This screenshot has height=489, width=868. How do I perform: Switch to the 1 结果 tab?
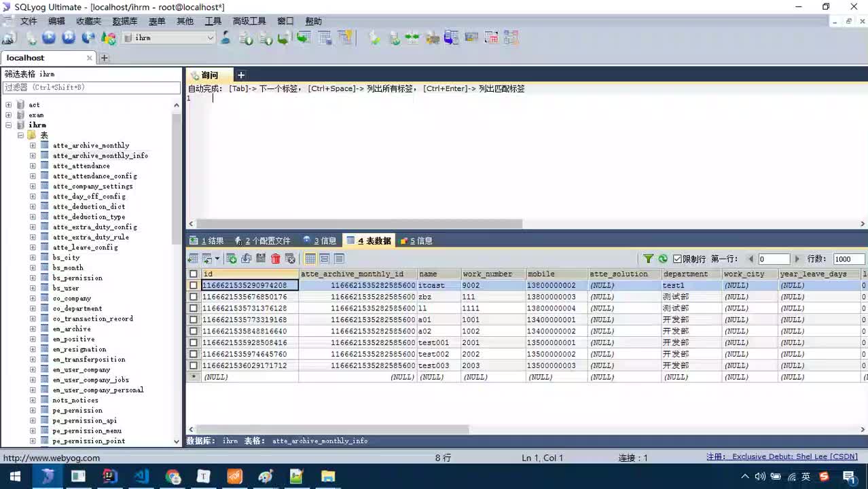pyautogui.click(x=206, y=240)
